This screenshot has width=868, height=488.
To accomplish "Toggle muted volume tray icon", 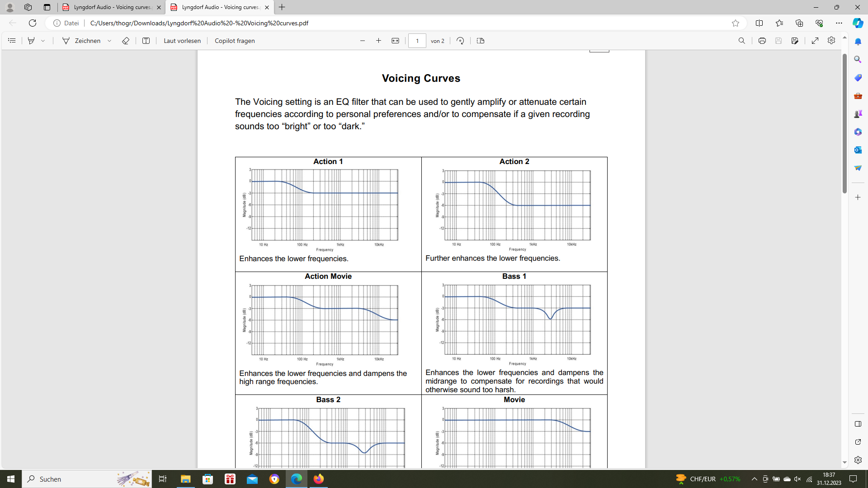I will click(x=797, y=479).
